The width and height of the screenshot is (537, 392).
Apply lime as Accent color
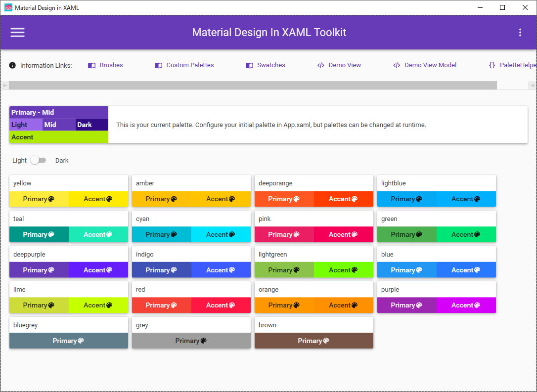(98, 305)
